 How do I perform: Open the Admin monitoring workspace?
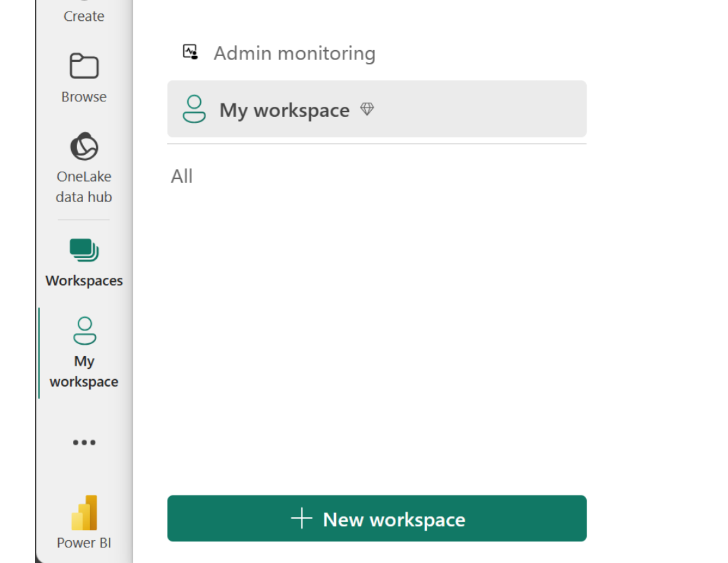point(294,53)
